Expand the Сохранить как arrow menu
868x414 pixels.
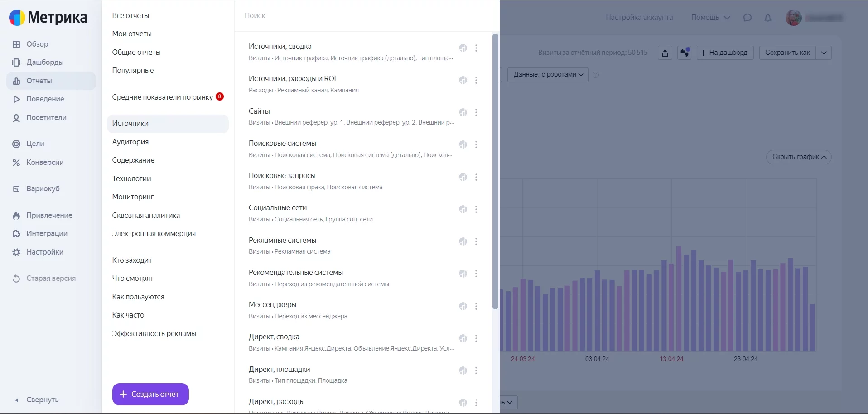(x=823, y=53)
